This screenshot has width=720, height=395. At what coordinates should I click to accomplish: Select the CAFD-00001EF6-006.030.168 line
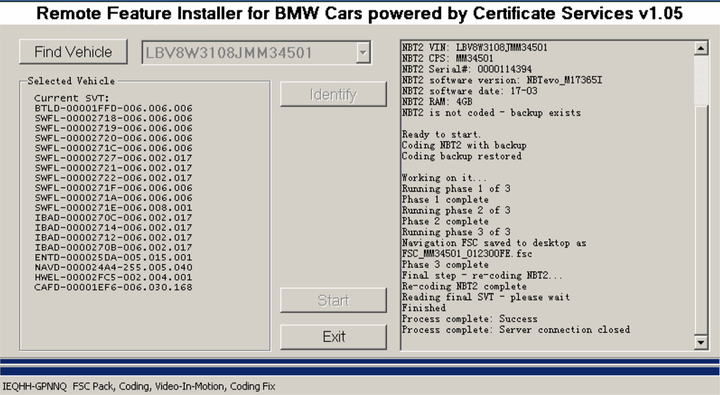pos(113,288)
